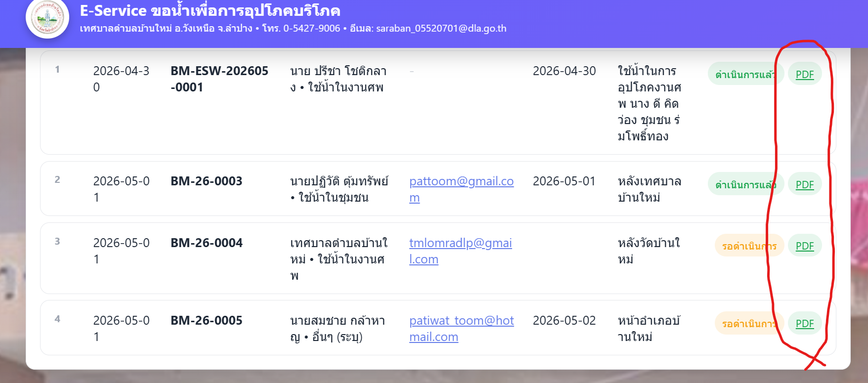The height and width of the screenshot is (383, 868).
Task: Open PDF for request BM-26-0004
Action: point(805,246)
